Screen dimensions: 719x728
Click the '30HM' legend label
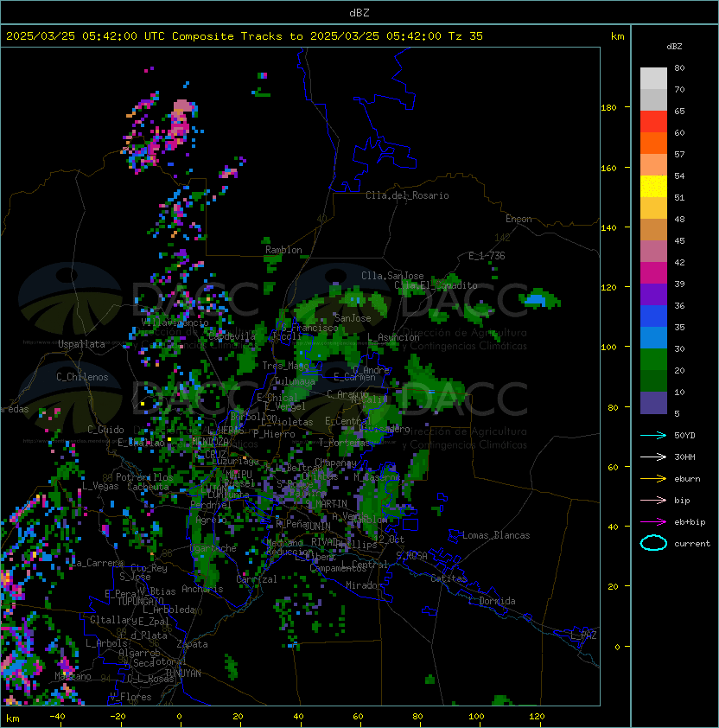[684, 457]
